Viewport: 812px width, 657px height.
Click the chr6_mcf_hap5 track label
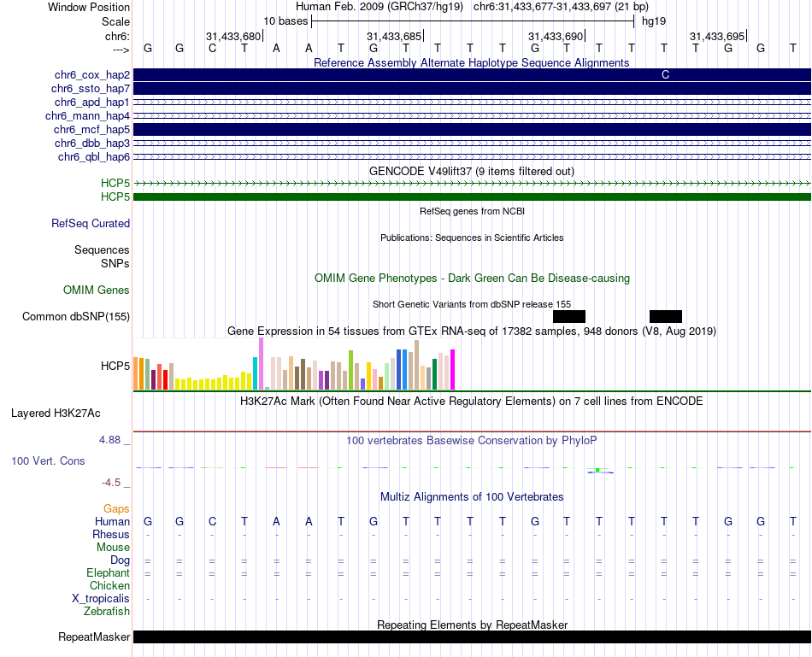91,129
